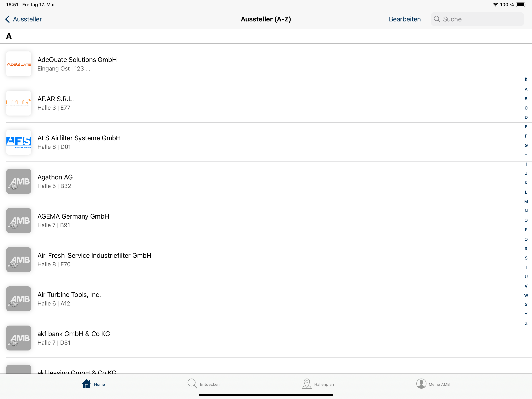Jump to letter G in the index
The width and height of the screenshot is (532, 399).
click(x=526, y=146)
